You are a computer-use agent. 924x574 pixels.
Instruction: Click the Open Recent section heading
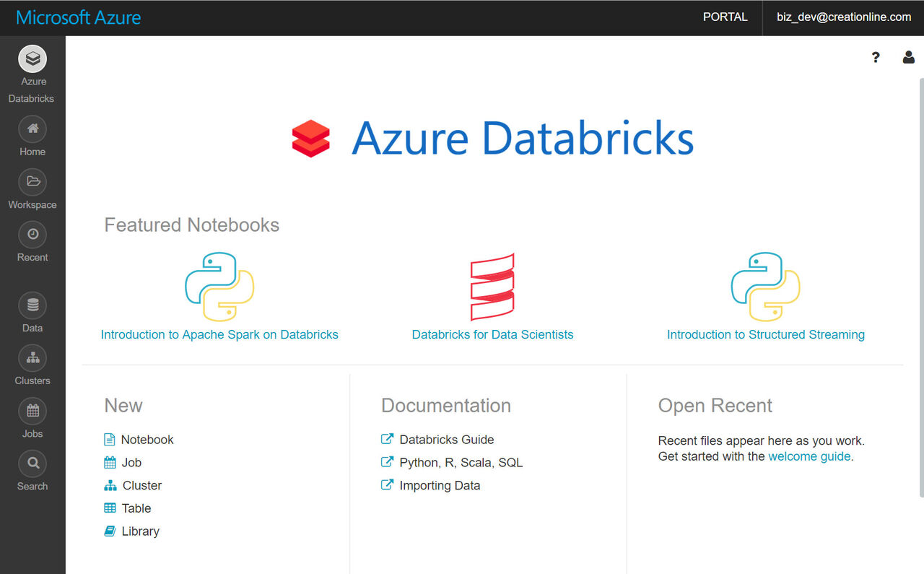(x=715, y=406)
